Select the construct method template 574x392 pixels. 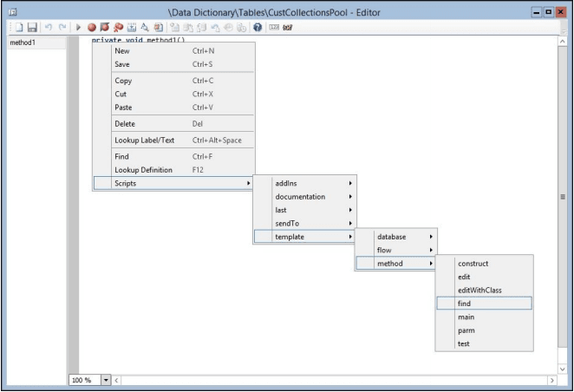click(x=483, y=263)
